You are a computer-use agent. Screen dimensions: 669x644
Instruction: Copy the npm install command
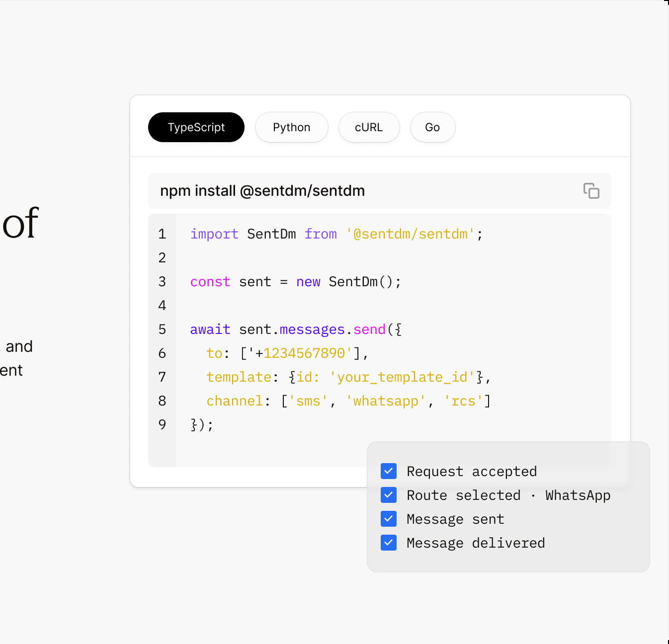pos(591,191)
